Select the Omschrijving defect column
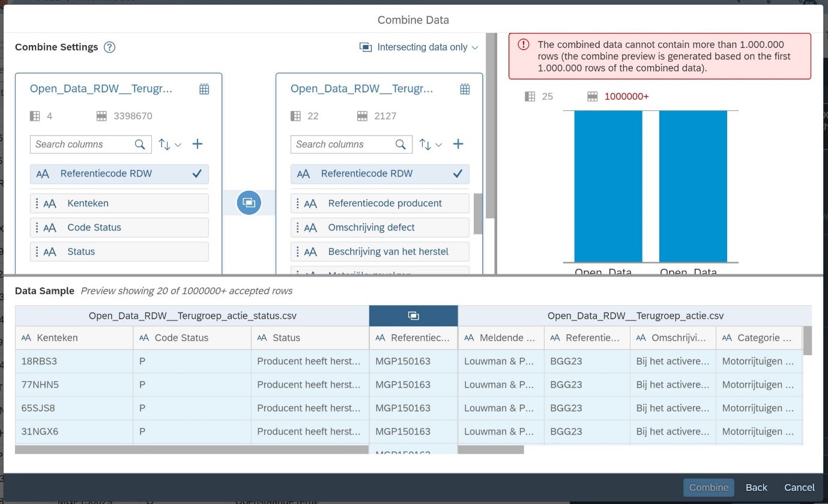The image size is (828, 504). tap(380, 227)
